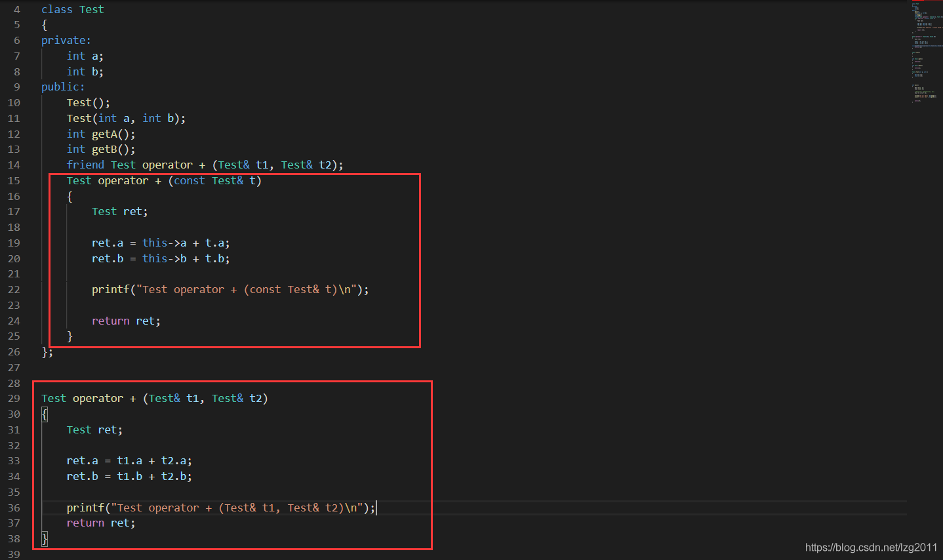The width and height of the screenshot is (943, 560).
Task: Click 'Test ret;' on line 31
Action: 94,430
